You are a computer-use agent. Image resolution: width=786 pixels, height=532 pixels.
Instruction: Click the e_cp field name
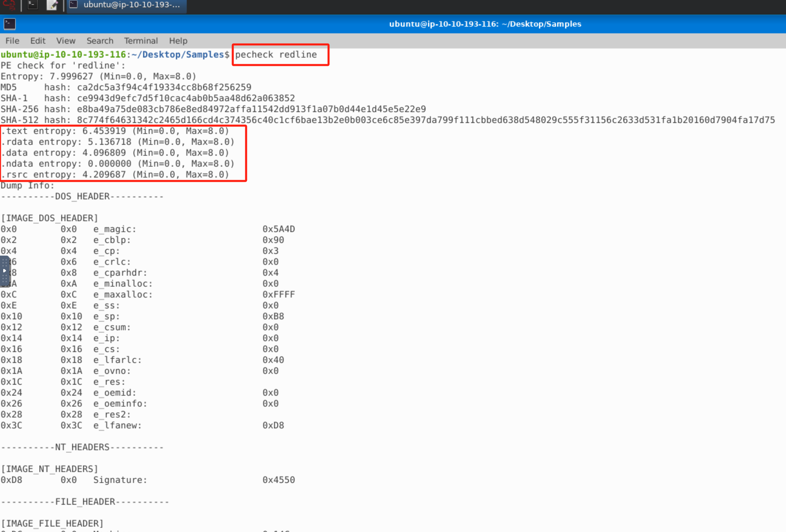106,251
